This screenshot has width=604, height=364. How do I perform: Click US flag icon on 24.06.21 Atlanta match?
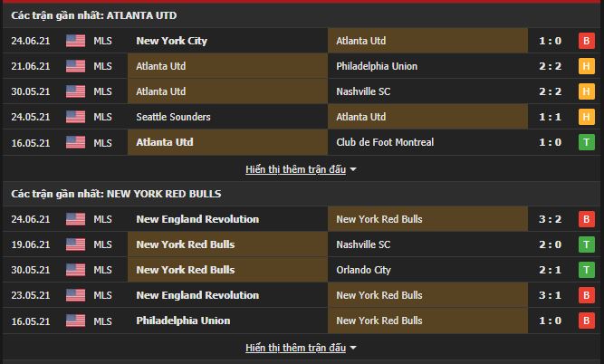pyautogui.click(x=75, y=41)
